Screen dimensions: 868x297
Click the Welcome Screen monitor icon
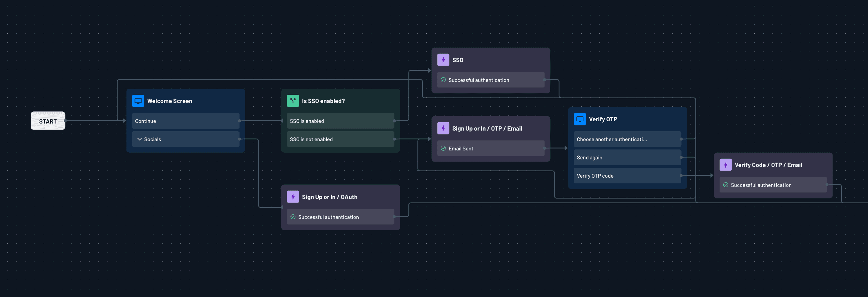click(138, 101)
